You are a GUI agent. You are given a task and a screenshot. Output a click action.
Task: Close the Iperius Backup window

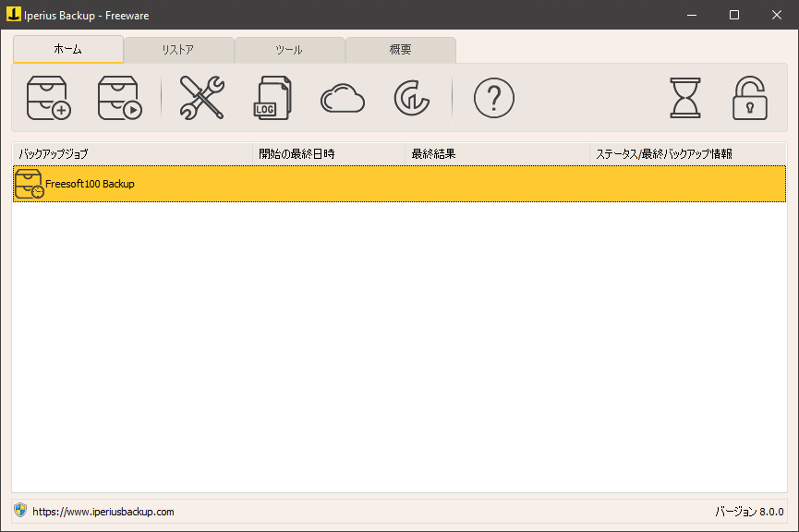777,15
